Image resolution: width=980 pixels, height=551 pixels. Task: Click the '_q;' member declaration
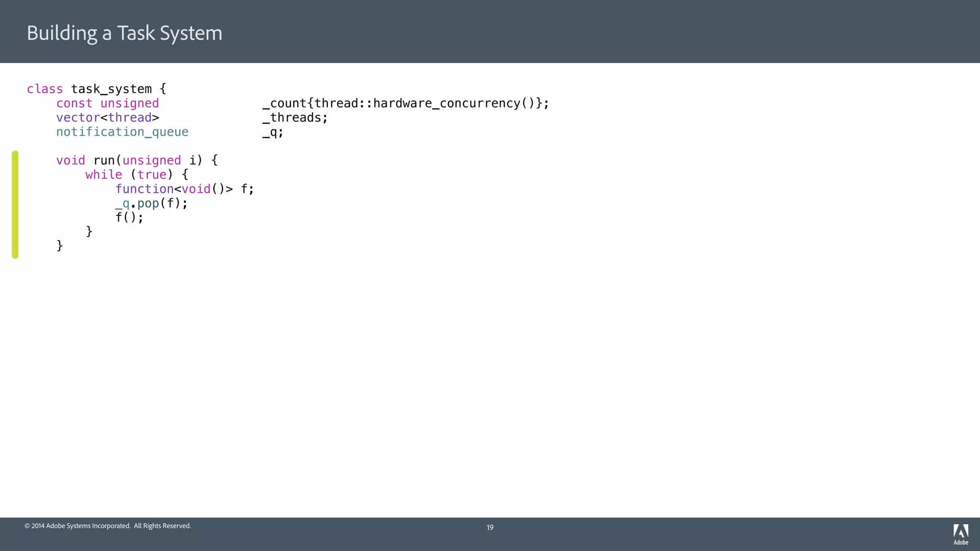273,132
